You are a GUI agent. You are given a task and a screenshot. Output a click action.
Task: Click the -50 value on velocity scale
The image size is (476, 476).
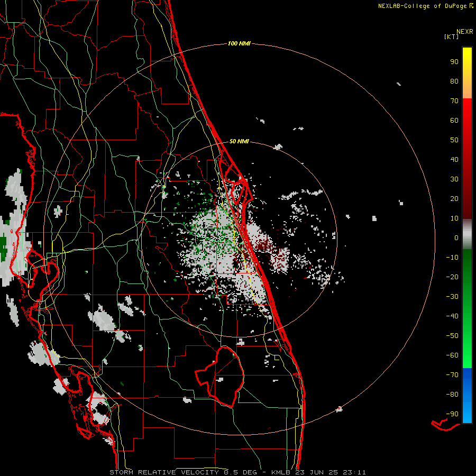[x=452, y=336]
